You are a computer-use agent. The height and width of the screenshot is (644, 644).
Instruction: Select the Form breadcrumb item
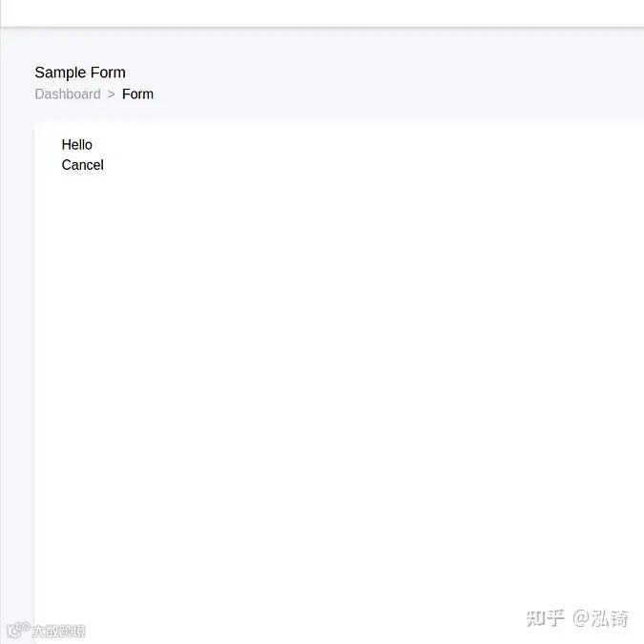pos(137,94)
